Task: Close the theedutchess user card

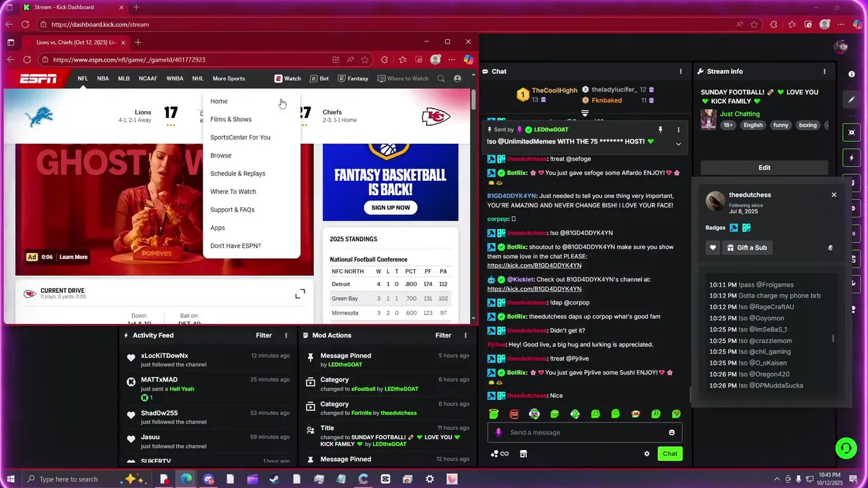Action: point(834,195)
